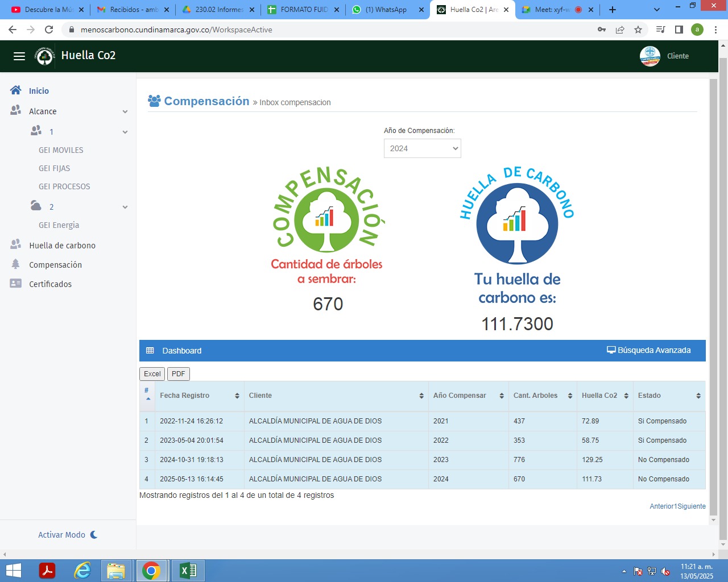Collapse the scope 2 submenu
The image size is (728, 582).
[x=125, y=207]
